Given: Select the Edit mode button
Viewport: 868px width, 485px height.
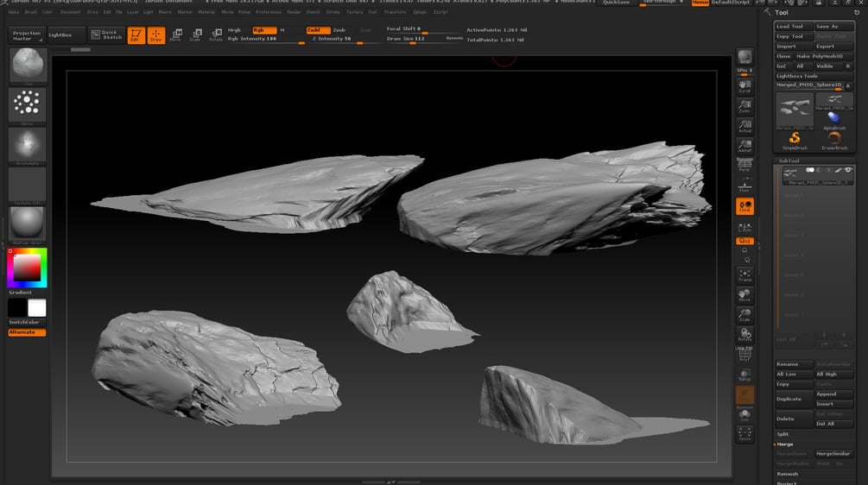Looking at the screenshot, I should coord(136,35).
